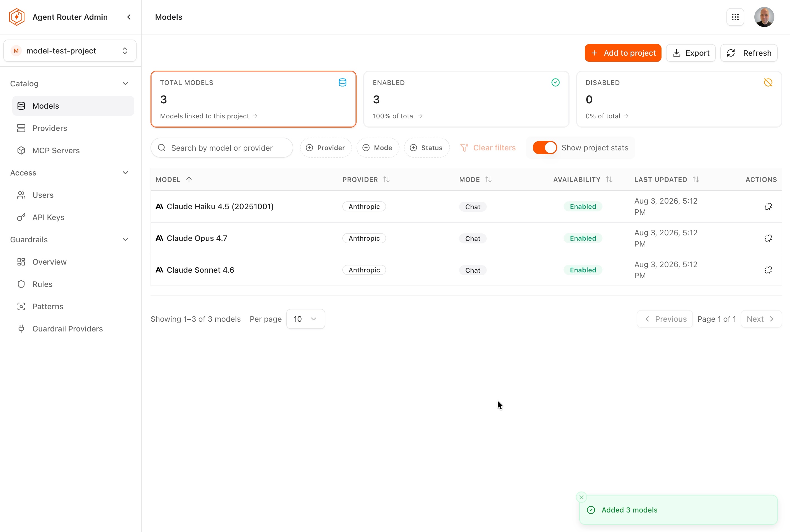The image size is (790, 532).
Task: Click the Chat mode tag for Claude Opus 4.7
Action: [x=472, y=238]
